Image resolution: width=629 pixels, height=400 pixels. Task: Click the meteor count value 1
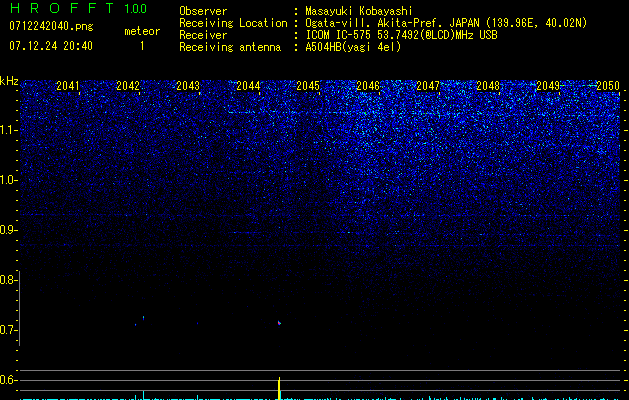(x=142, y=46)
